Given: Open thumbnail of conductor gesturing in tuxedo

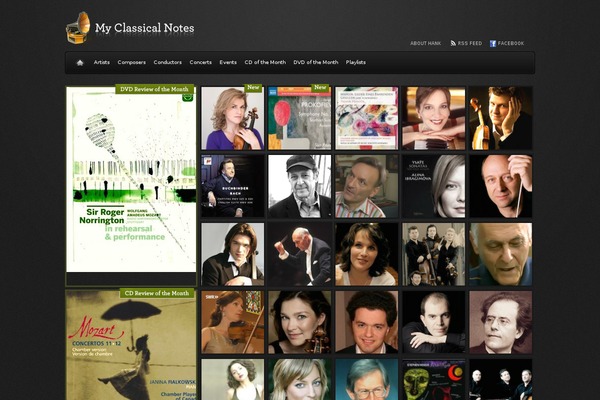Looking at the screenshot, I should (x=300, y=255).
